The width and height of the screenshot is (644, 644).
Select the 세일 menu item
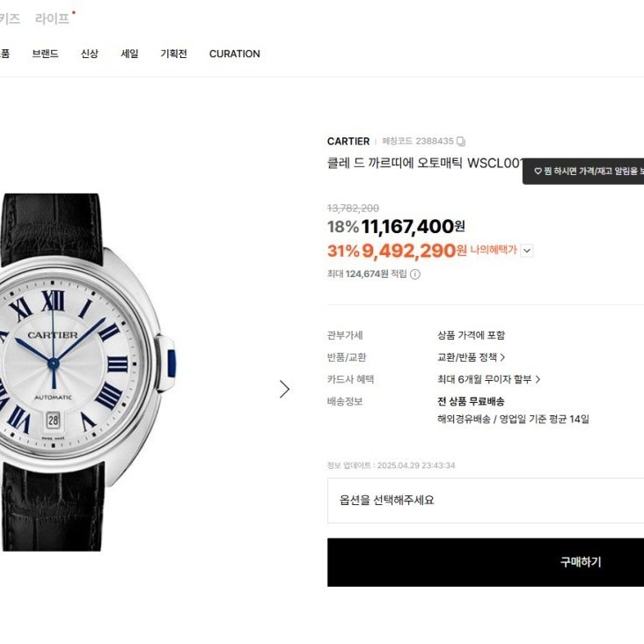129,54
